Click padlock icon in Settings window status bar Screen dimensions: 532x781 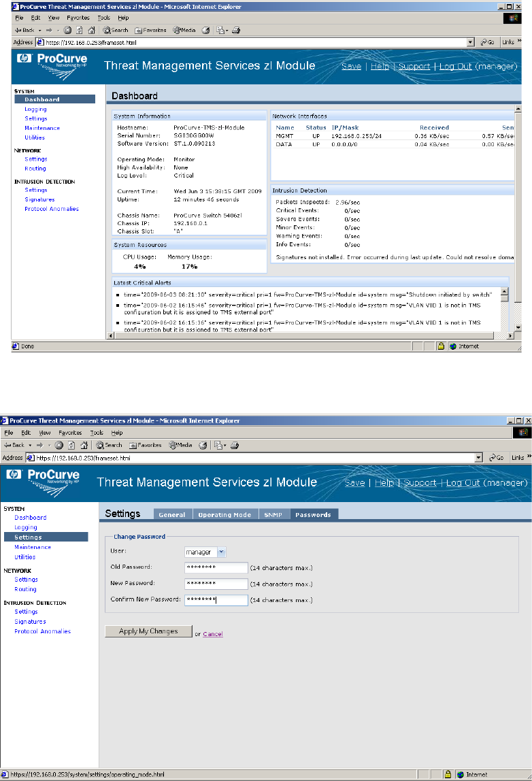[448, 774]
